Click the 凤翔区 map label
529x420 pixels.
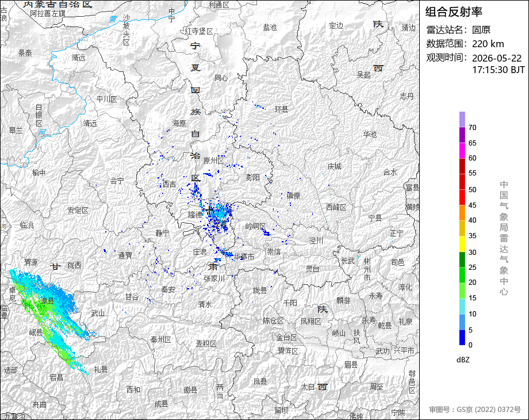(x=310, y=322)
